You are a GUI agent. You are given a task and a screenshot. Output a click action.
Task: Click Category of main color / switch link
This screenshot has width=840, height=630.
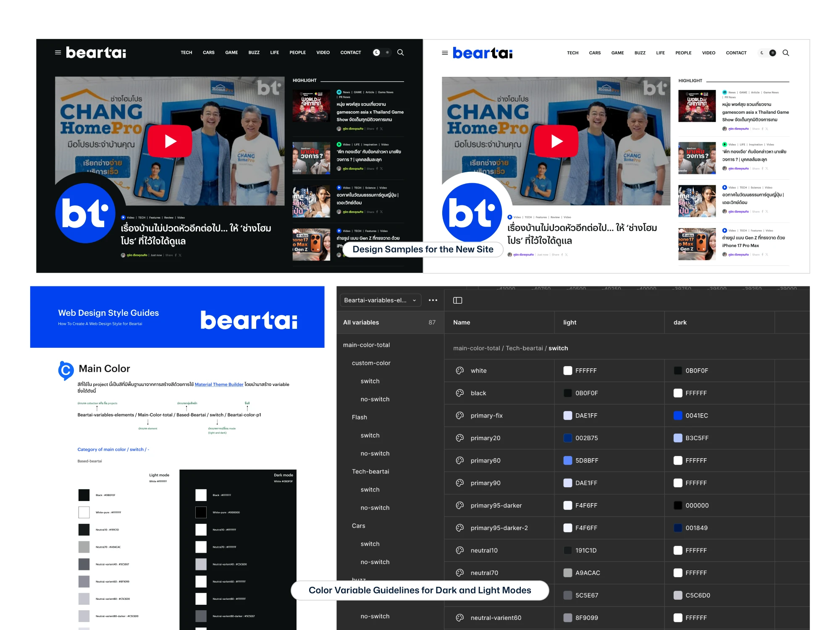click(113, 449)
